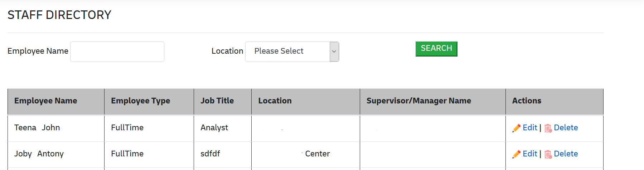Click the Edit link for Joby Antony

click(530, 154)
